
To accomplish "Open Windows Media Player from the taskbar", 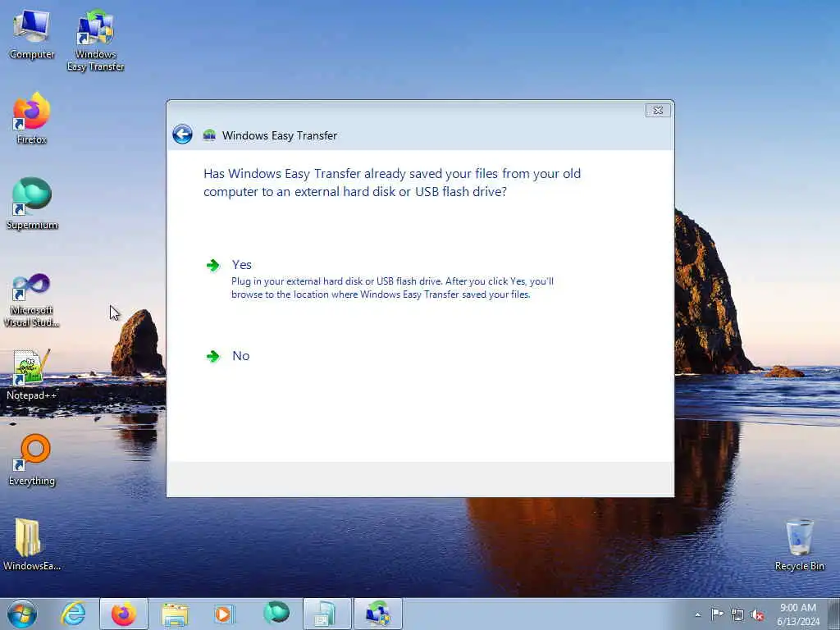I will (224, 614).
